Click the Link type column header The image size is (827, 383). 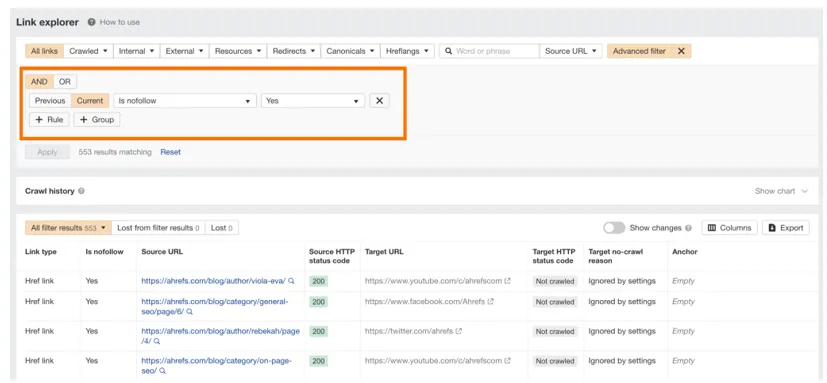click(41, 252)
